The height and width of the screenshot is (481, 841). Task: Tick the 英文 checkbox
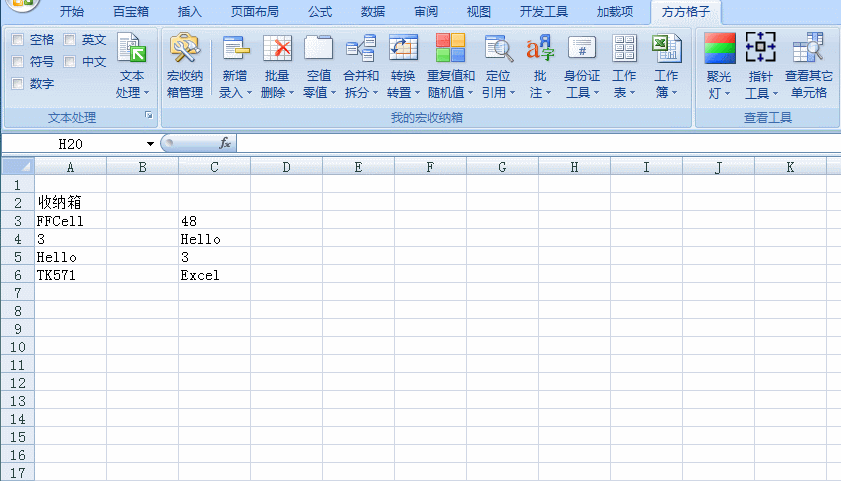70,40
